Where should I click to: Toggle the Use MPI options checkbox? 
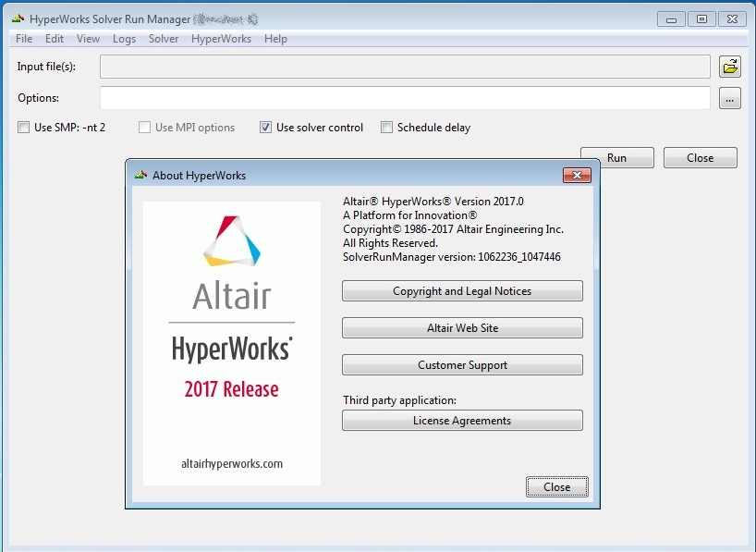[x=144, y=128]
